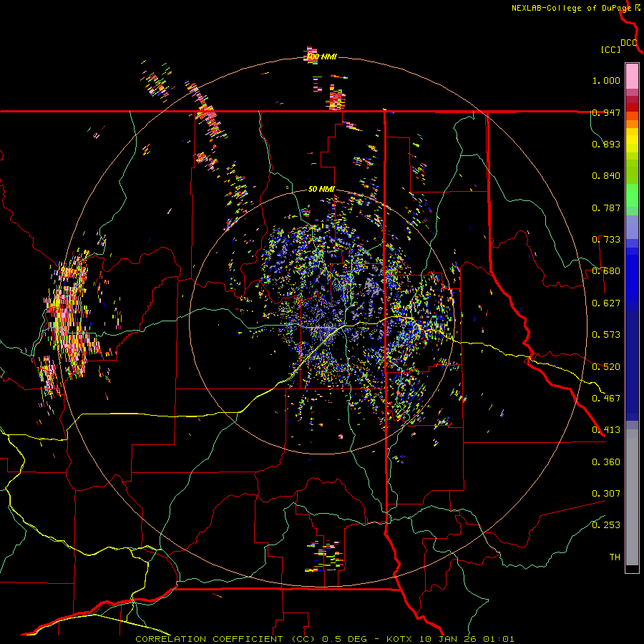644x644 pixels.
Task: Click the TH threshold label
Action: click(x=615, y=557)
